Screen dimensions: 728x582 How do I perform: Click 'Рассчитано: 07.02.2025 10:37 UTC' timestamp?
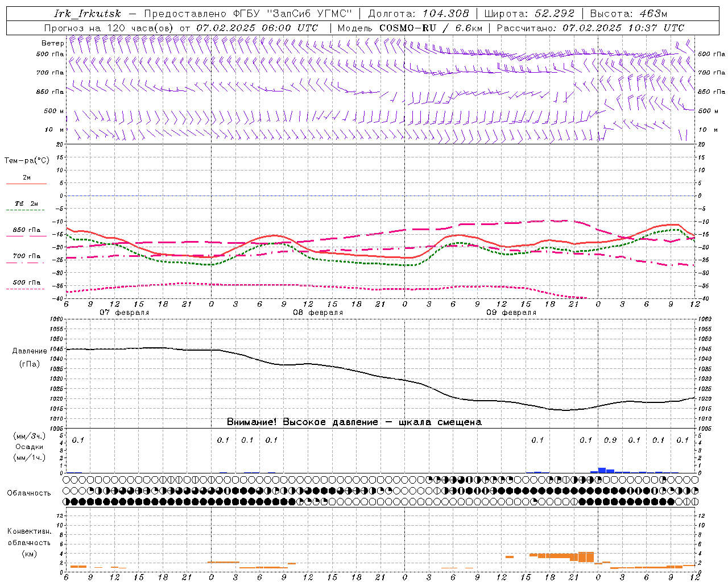[x=590, y=28]
